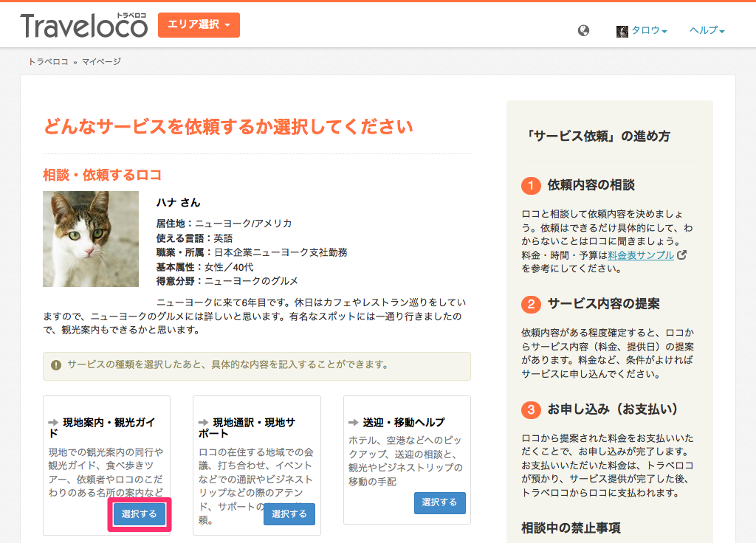Click the globe language icon
Image resolution: width=756 pixels, height=543 pixels.
[x=583, y=30]
